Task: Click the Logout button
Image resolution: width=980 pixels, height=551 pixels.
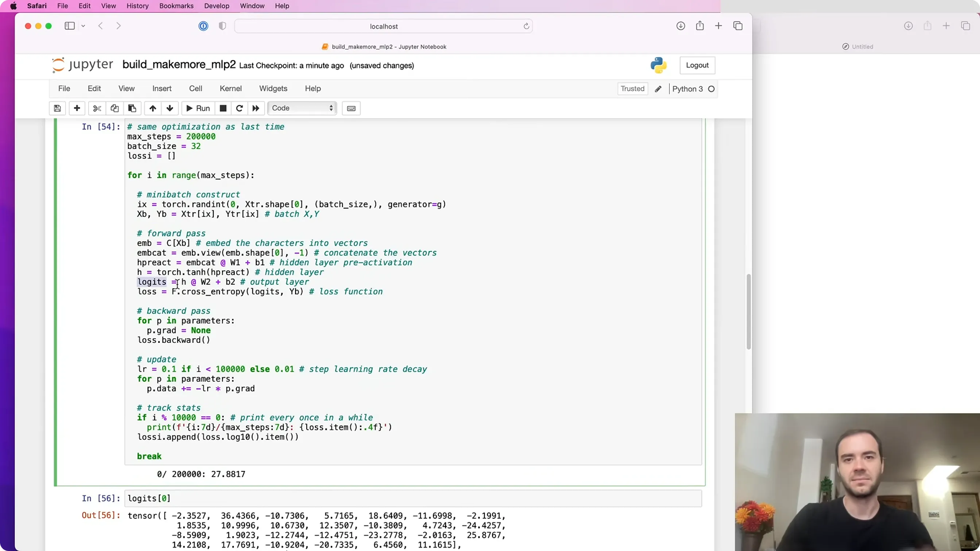Action: point(697,65)
